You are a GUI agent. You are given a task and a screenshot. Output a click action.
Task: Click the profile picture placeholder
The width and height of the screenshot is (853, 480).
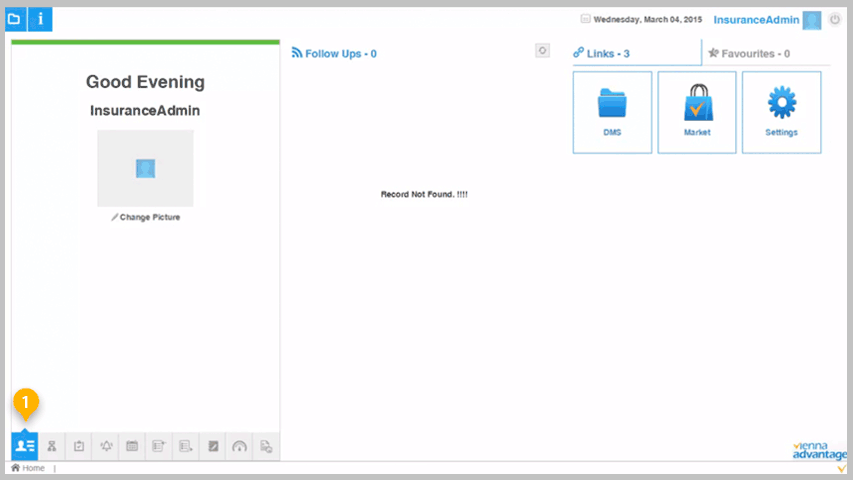click(x=145, y=168)
